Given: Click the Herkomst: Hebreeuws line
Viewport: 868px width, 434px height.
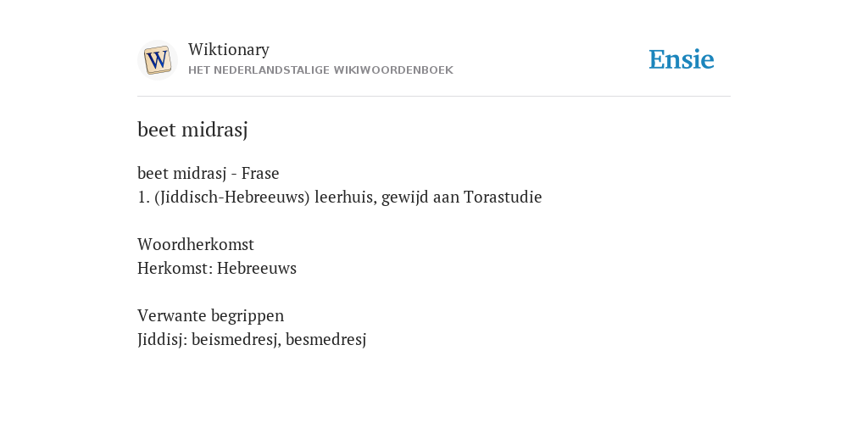Looking at the screenshot, I should pyautogui.click(x=217, y=268).
